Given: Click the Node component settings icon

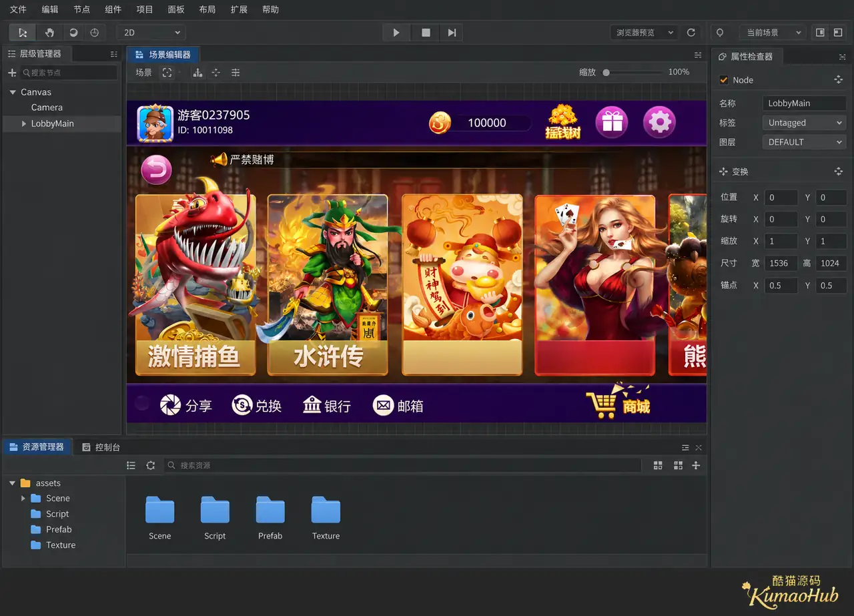Looking at the screenshot, I should coord(839,79).
